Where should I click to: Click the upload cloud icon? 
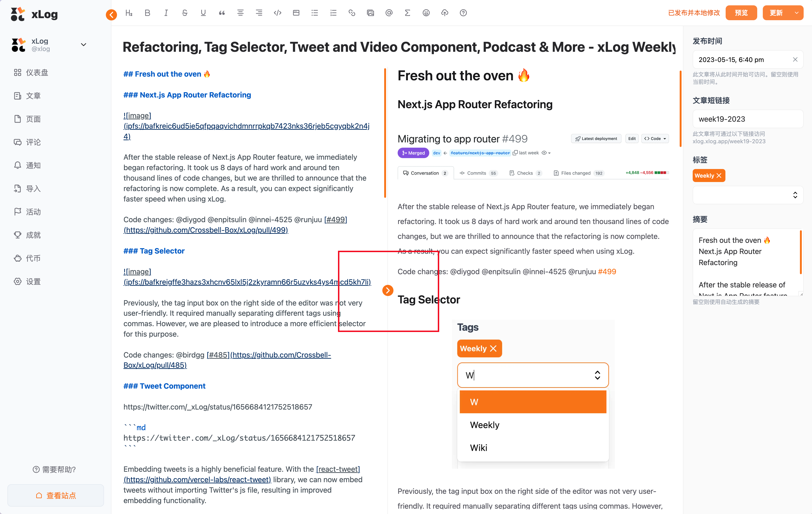click(445, 13)
